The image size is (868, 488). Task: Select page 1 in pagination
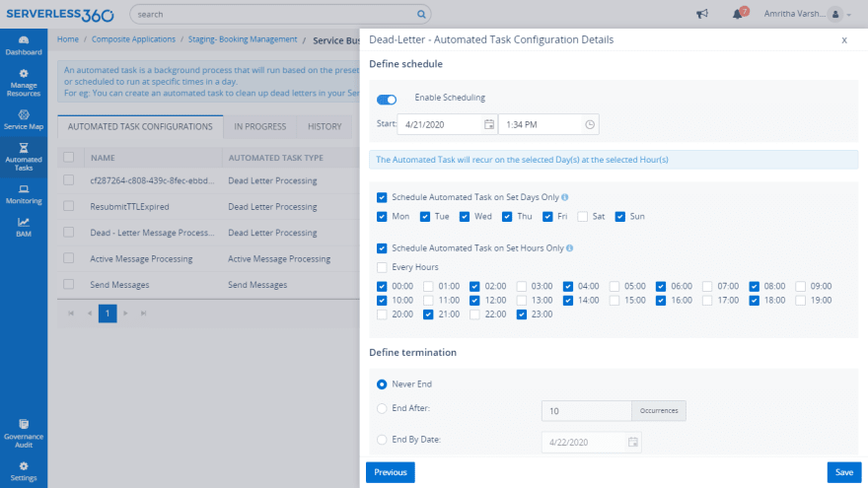[108, 314]
